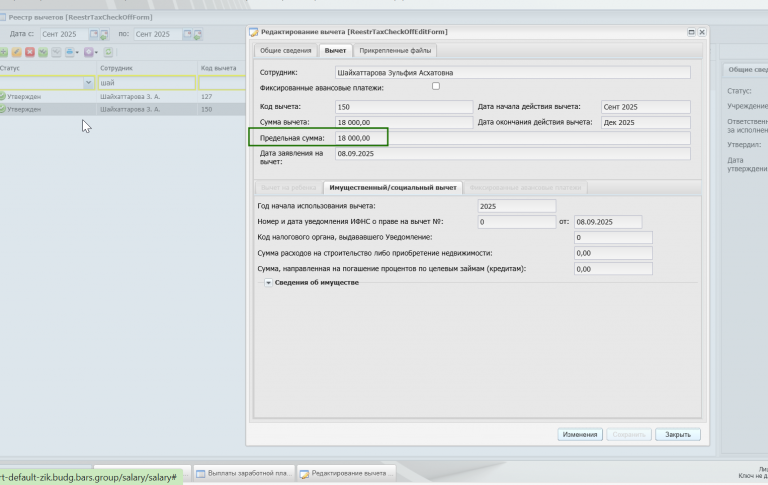The image size is (768, 485).
Task: Click the green double-check approve icon
Action: (x=43, y=52)
